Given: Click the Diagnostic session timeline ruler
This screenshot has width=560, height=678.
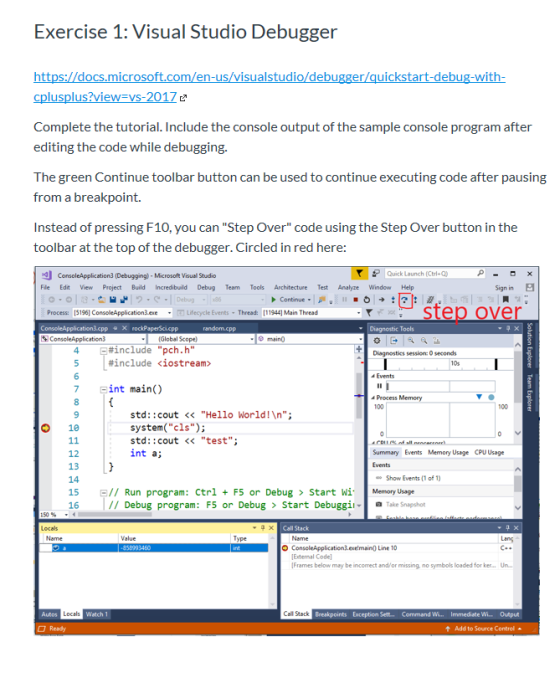Looking at the screenshot, I should pyautogui.click(x=440, y=364).
